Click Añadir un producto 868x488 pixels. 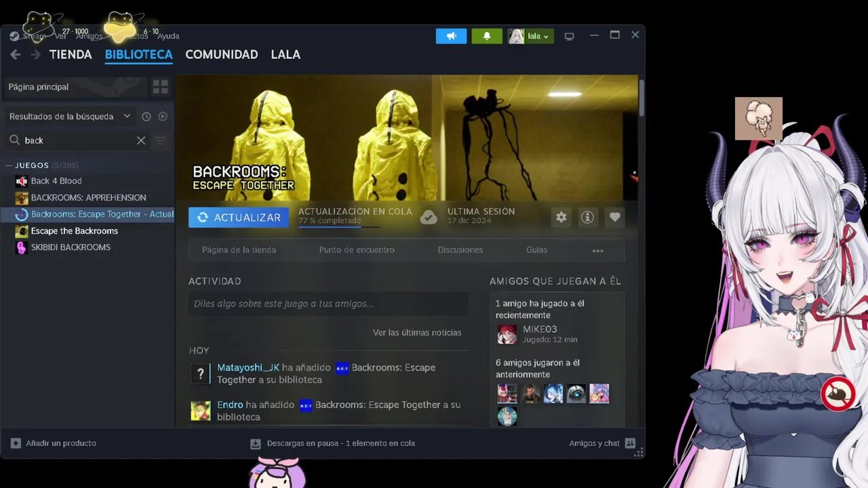click(61, 443)
